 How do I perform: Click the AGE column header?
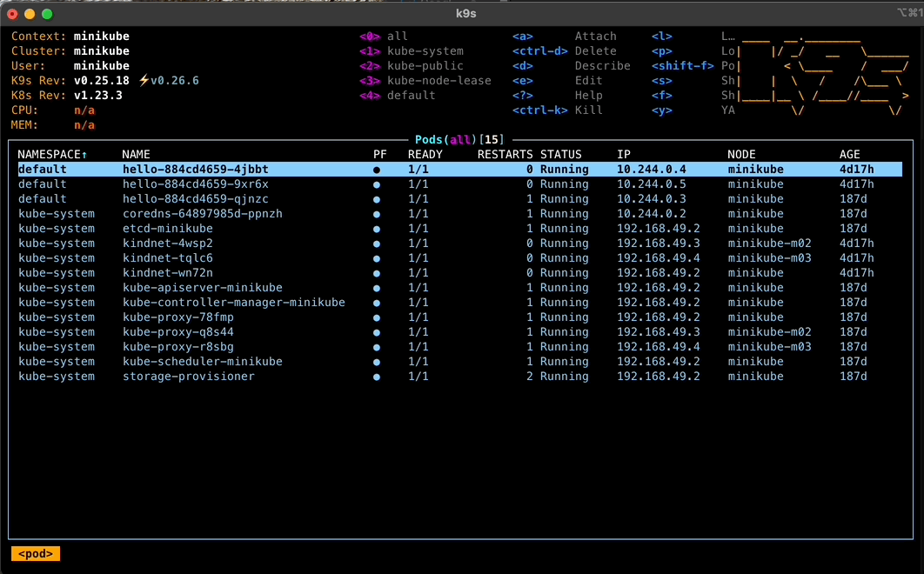click(850, 155)
